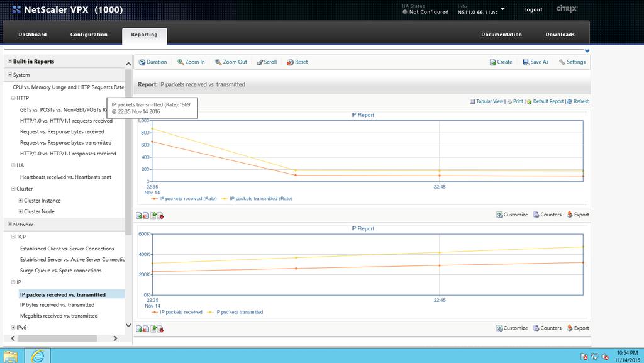Collapse the HTTP tree node
644x363 pixels.
pyautogui.click(x=13, y=98)
